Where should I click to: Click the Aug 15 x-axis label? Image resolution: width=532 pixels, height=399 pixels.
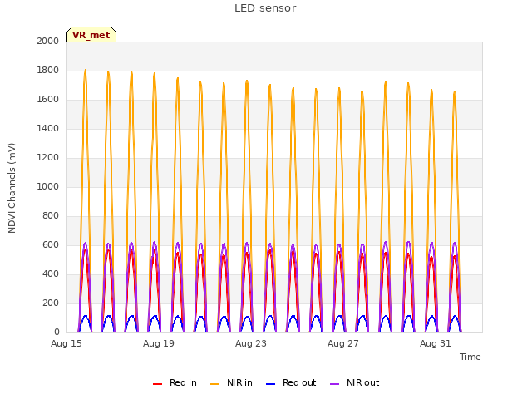tap(66, 343)
